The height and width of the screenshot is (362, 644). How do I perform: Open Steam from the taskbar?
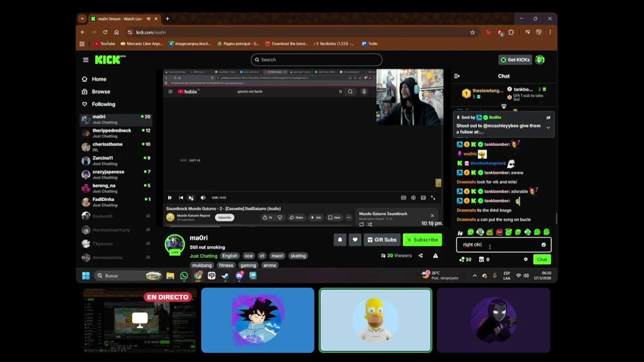[x=225, y=276]
